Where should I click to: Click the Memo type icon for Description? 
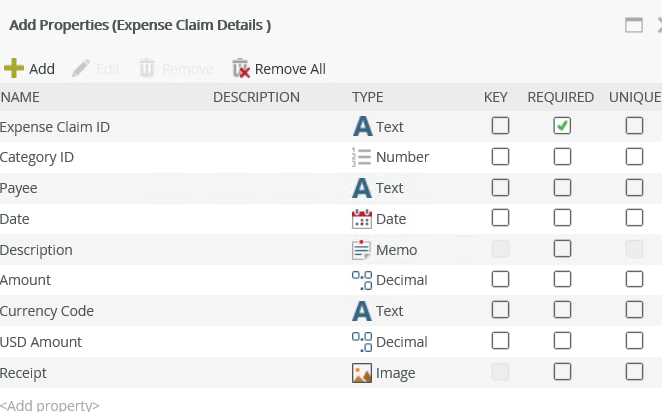click(362, 250)
